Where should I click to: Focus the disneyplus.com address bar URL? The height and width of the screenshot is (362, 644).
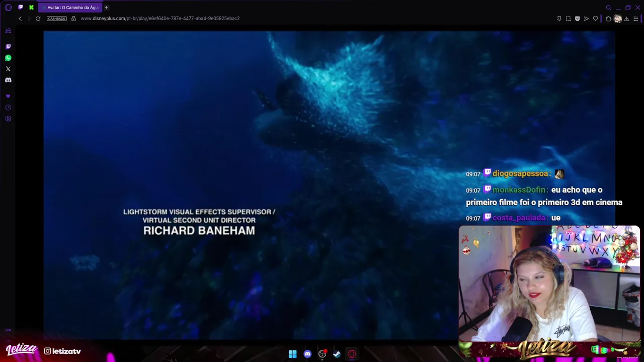coord(160,19)
